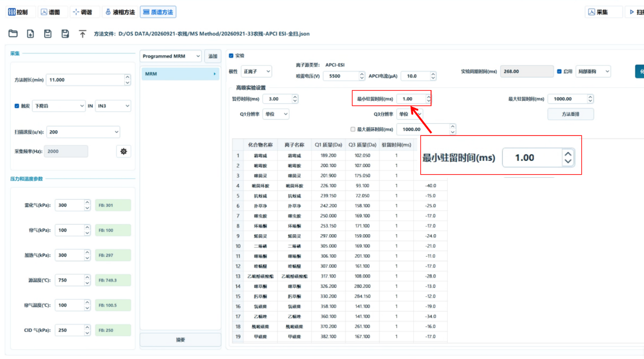Click the upload arrow icon beside 方法文件
This screenshot has height=359, width=644.
pos(83,34)
